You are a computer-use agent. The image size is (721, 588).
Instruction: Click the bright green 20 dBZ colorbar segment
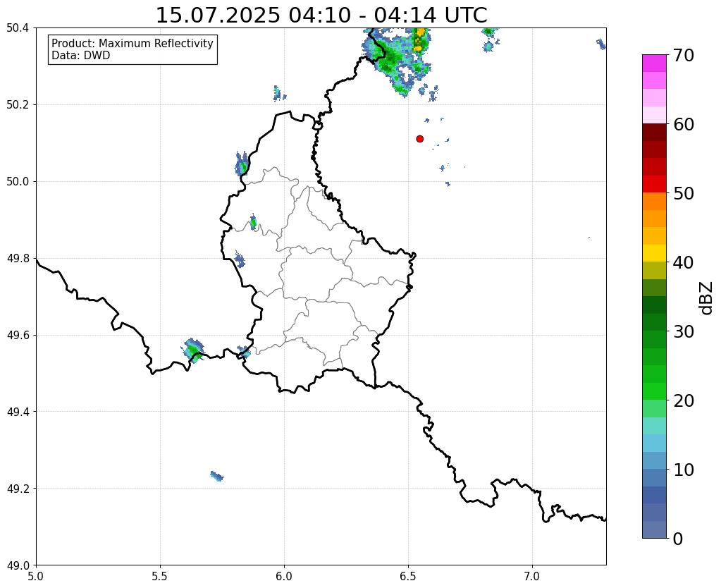tap(654, 391)
